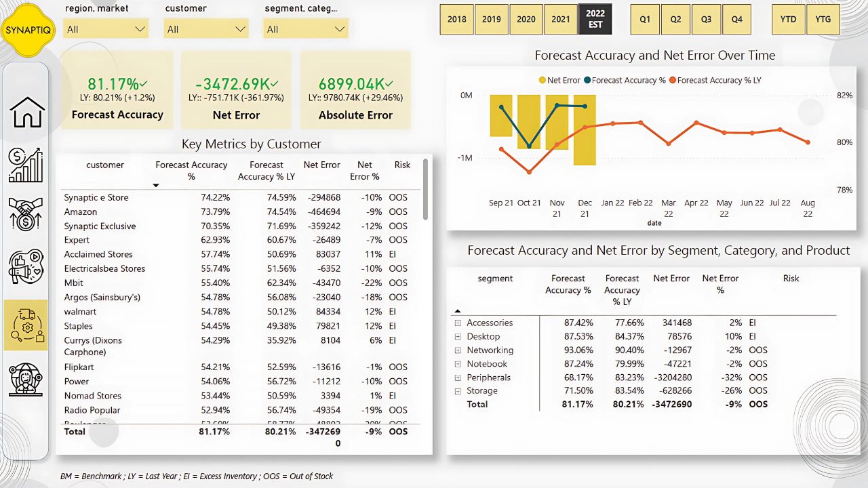The image size is (868, 488).
Task: Select the 2021 year button
Action: click(561, 20)
